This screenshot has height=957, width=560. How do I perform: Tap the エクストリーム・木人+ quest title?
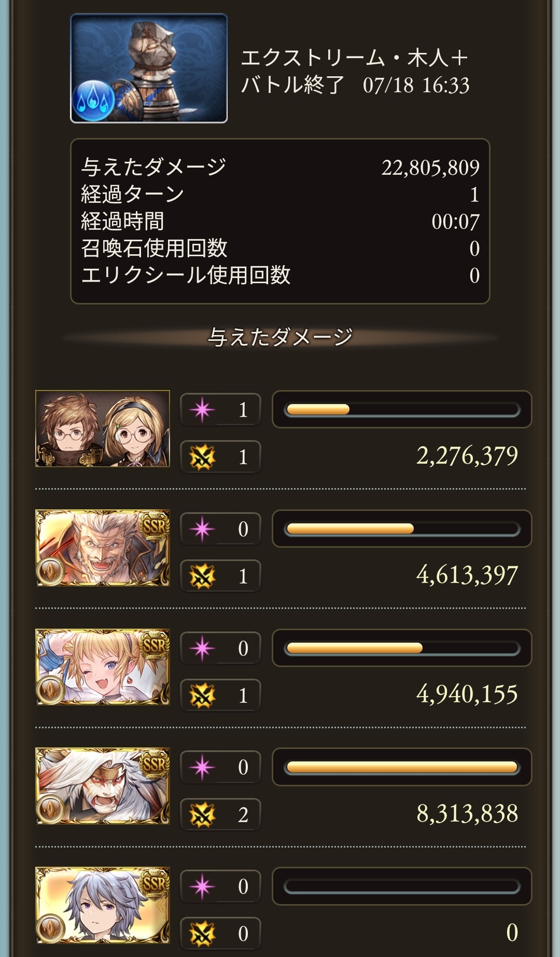pos(355,58)
